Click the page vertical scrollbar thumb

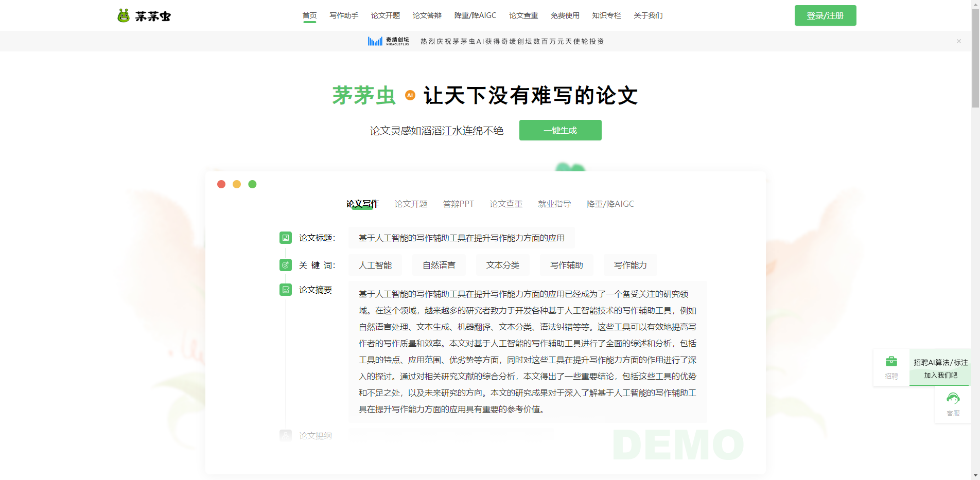975,58
